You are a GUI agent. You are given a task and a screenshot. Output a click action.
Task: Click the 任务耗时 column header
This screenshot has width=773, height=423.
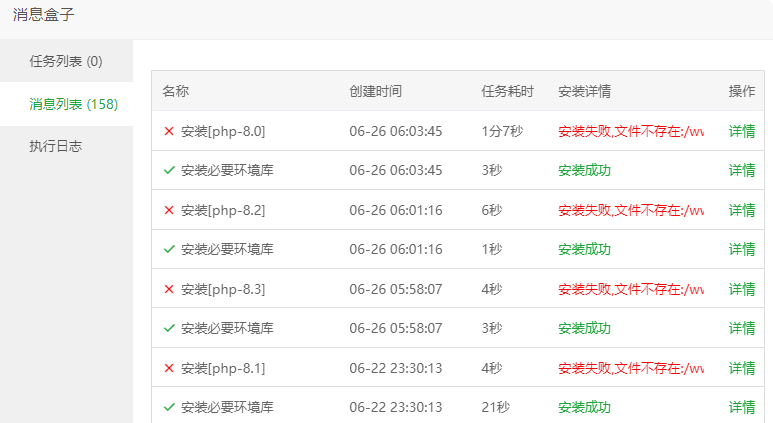pos(508,91)
